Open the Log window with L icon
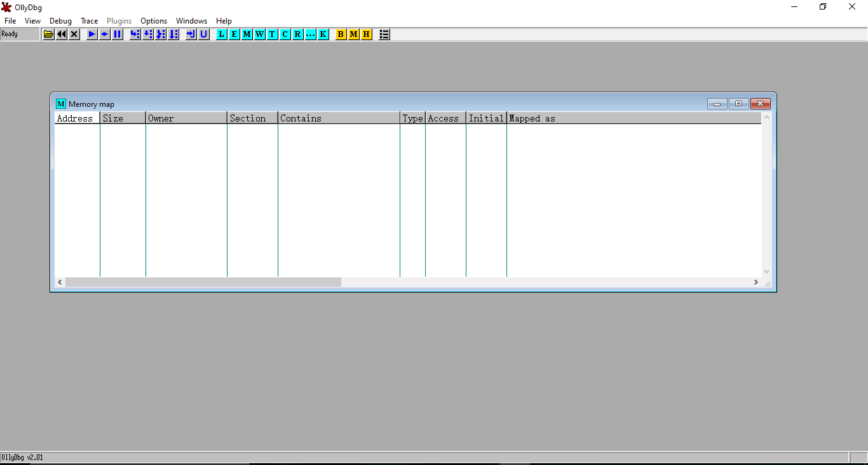The height and width of the screenshot is (465, 868). click(x=222, y=34)
